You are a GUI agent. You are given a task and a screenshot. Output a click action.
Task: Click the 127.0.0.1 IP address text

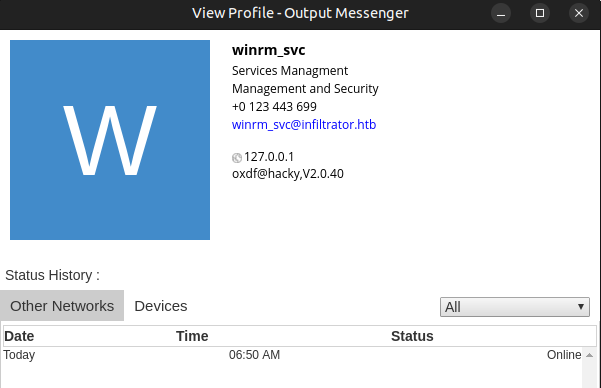269,157
